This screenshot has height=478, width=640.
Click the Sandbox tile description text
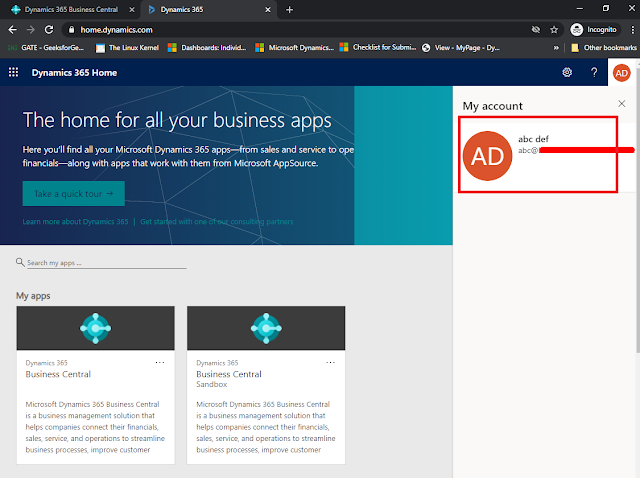(x=266, y=427)
